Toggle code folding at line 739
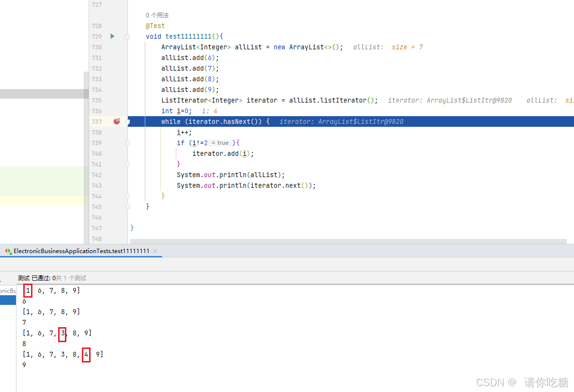 [x=127, y=143]
